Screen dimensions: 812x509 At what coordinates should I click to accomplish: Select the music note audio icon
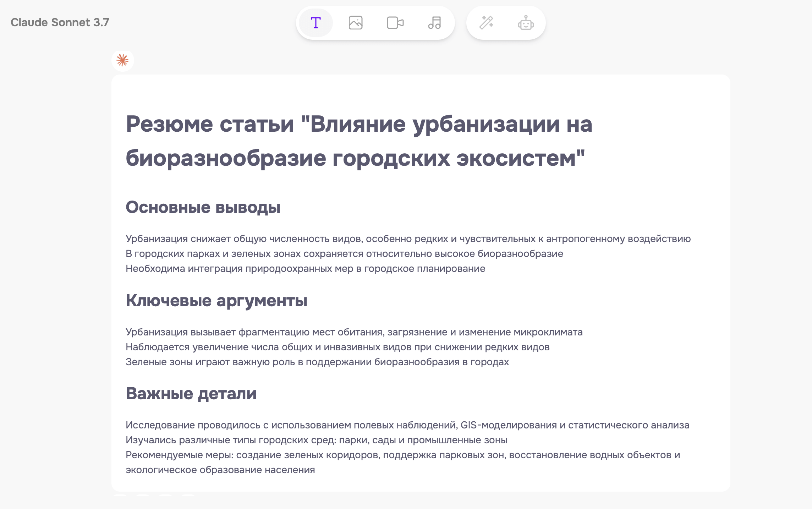click(434, 23)
